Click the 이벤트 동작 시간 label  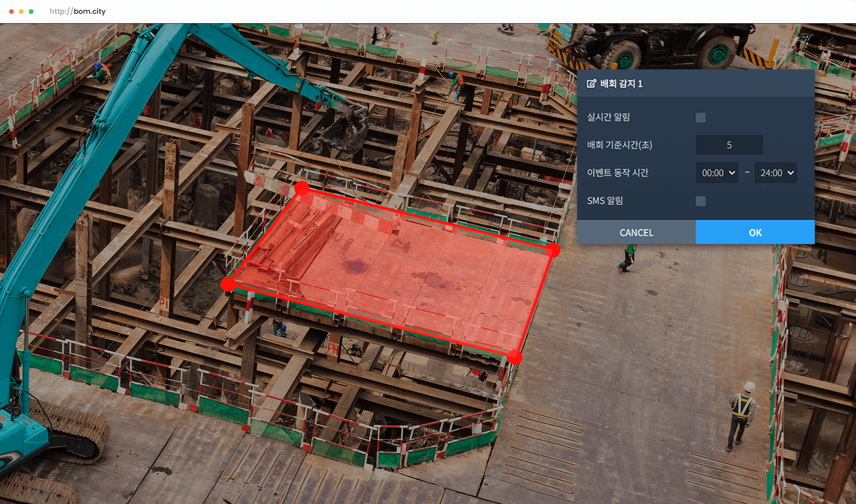point(617,173)
